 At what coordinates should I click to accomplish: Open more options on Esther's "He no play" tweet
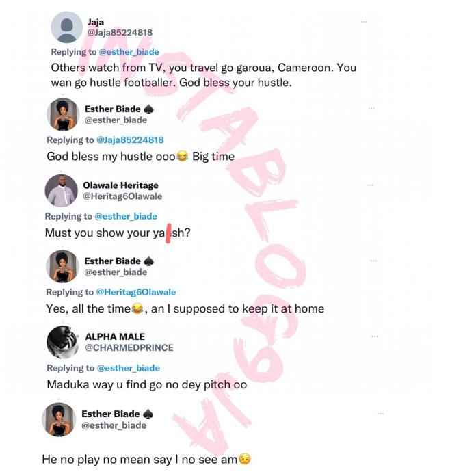click(x=381, y=414)
